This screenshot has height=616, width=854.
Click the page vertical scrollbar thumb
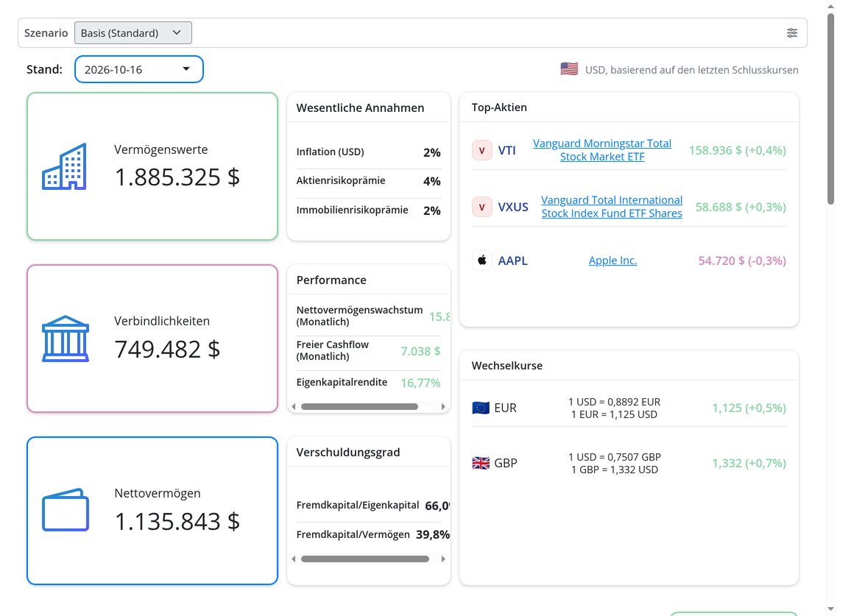point(830,109)
